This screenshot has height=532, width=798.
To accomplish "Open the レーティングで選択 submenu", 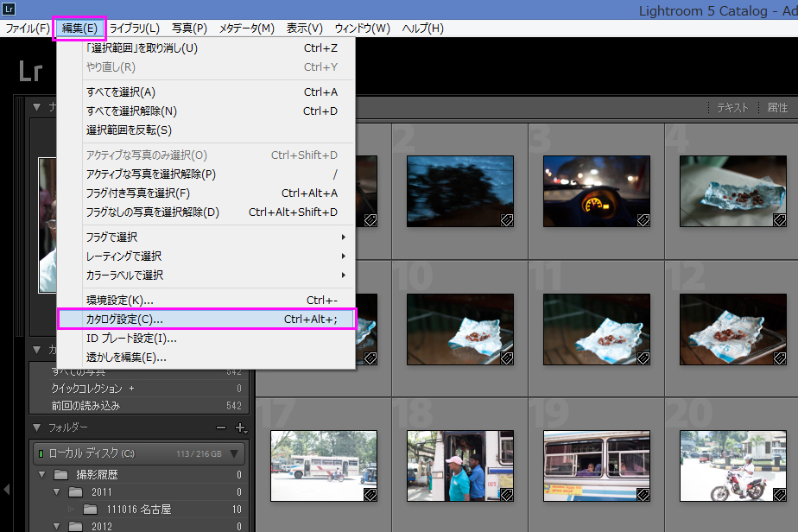I will click(x=206, y=256).
